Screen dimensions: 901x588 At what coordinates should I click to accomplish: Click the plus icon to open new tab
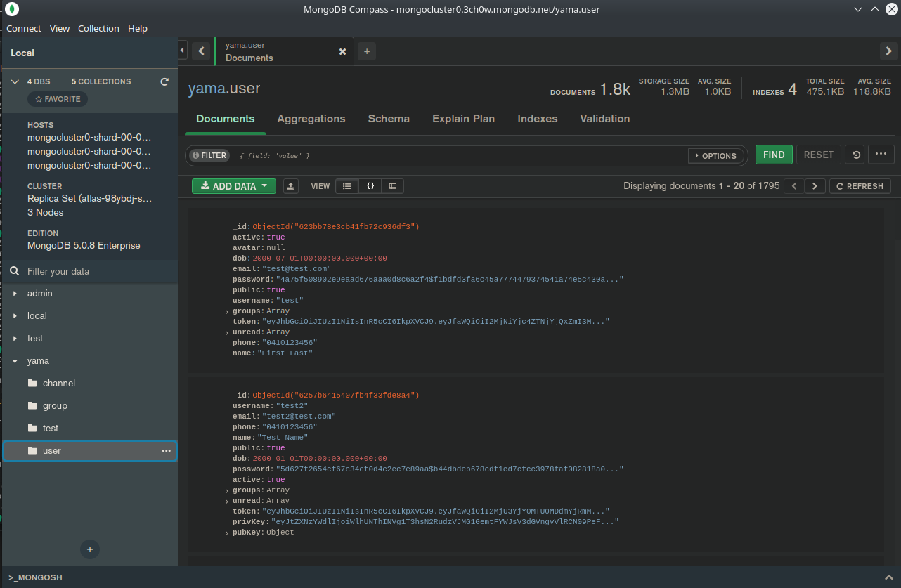click(366, 51)
